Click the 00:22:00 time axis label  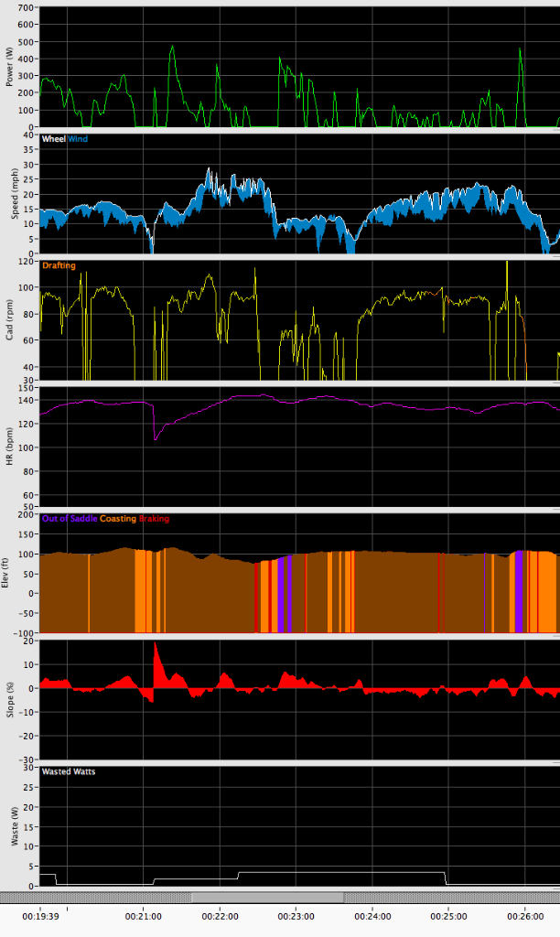pyautogui.click(x=220, y=915)
